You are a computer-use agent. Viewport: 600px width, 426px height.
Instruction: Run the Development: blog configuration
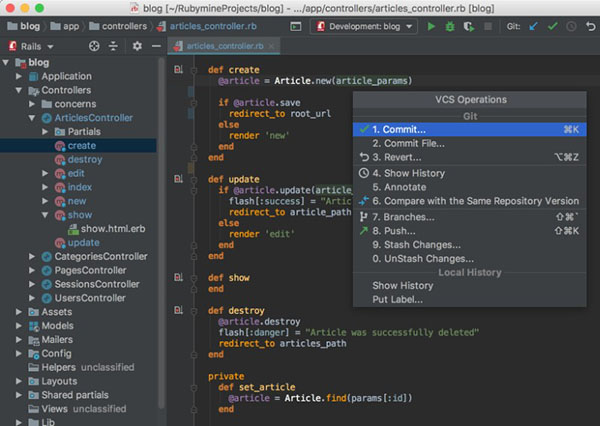tap(431, 26)
